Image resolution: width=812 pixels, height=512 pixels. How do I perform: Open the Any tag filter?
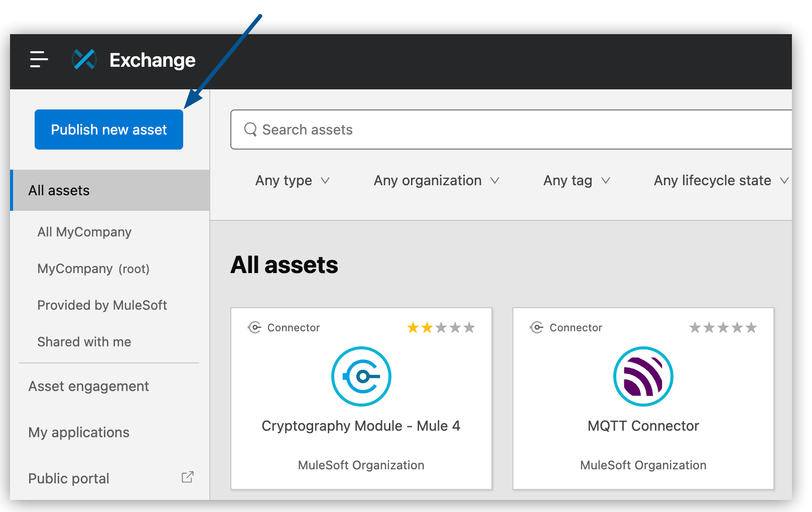(576, 180)
